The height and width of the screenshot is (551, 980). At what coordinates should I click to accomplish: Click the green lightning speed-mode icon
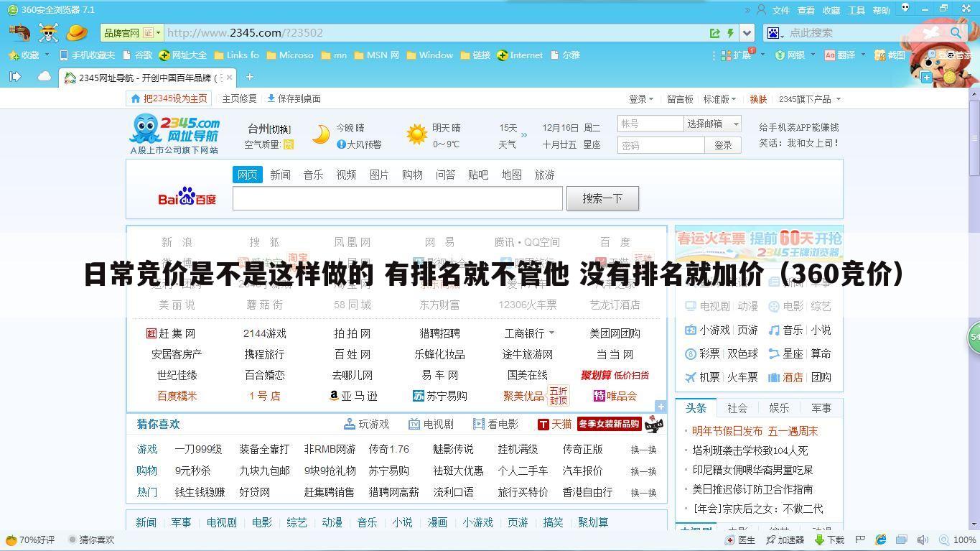click(x=731, y=33)
